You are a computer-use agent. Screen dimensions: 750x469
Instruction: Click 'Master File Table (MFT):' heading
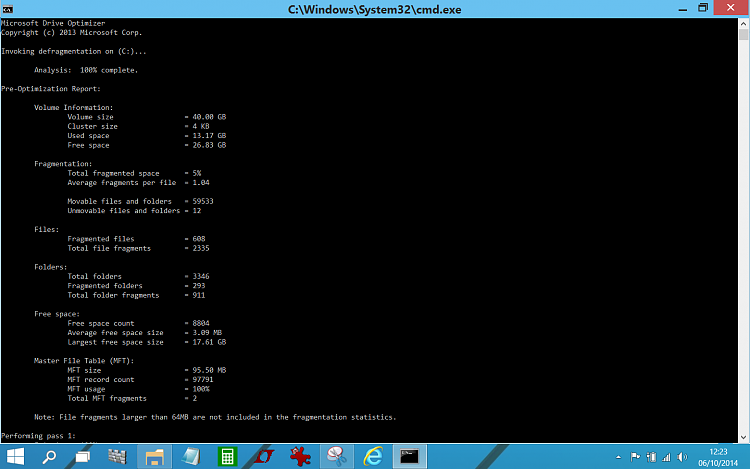pos(84,360)
